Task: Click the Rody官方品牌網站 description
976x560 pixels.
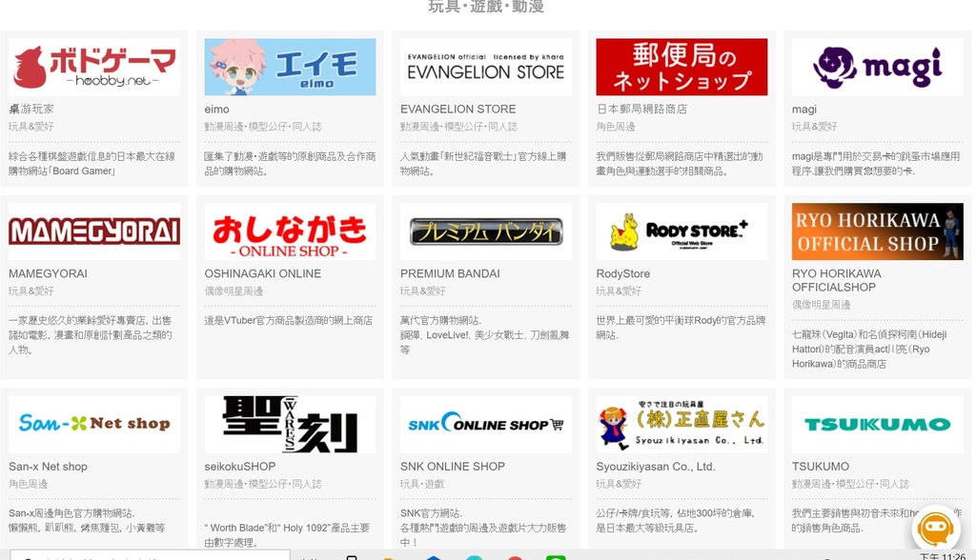Action: (x=681, y=328)
